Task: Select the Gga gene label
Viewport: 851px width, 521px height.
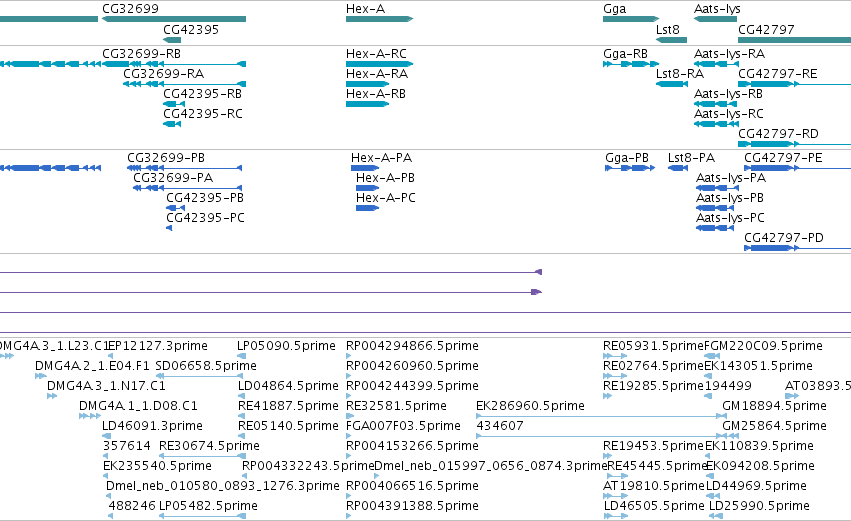Action: [x=614, y=9]
